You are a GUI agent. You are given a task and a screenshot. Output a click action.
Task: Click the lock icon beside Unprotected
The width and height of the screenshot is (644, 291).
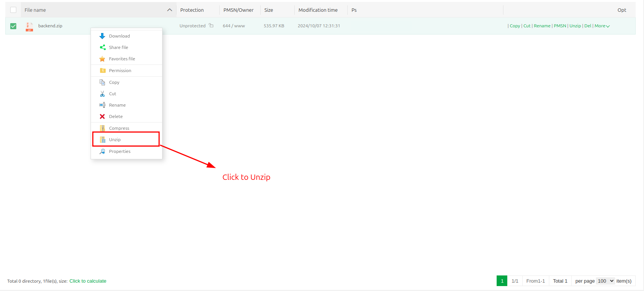(211, 25)
